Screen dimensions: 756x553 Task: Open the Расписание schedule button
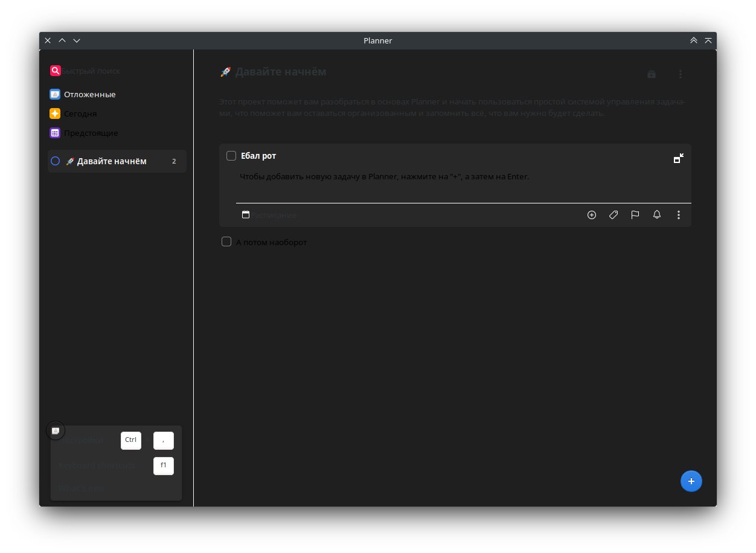(x=269, y=215)
